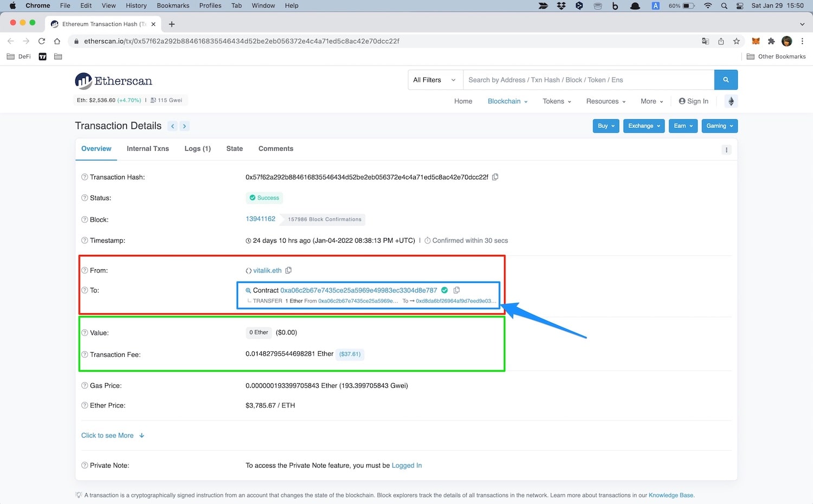Image resolution: width=813 pixels, height=504 pixels.
Task: Click the Logged In link
Action: pos(406,466)
